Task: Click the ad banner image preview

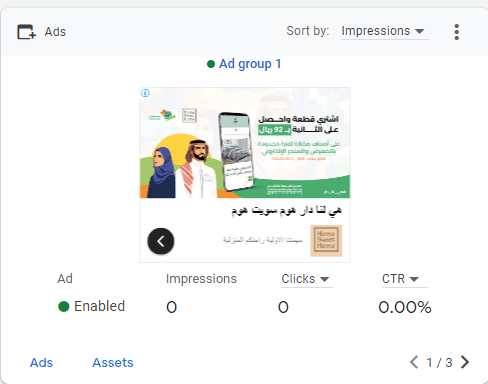Action: pyautogui.click(x=245, y=143)
